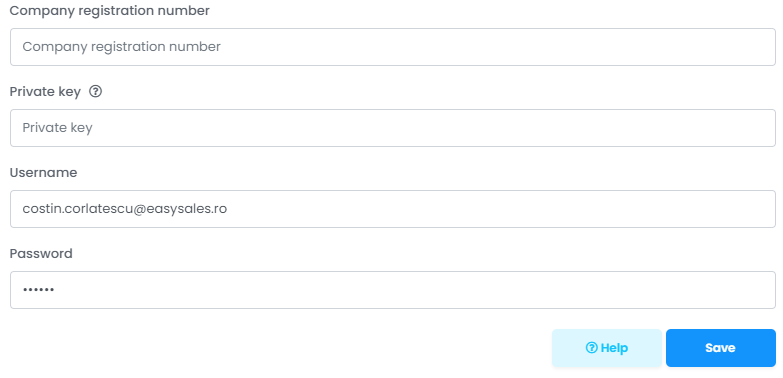
Task: Open the light-blue Help button
Action: 607,348
